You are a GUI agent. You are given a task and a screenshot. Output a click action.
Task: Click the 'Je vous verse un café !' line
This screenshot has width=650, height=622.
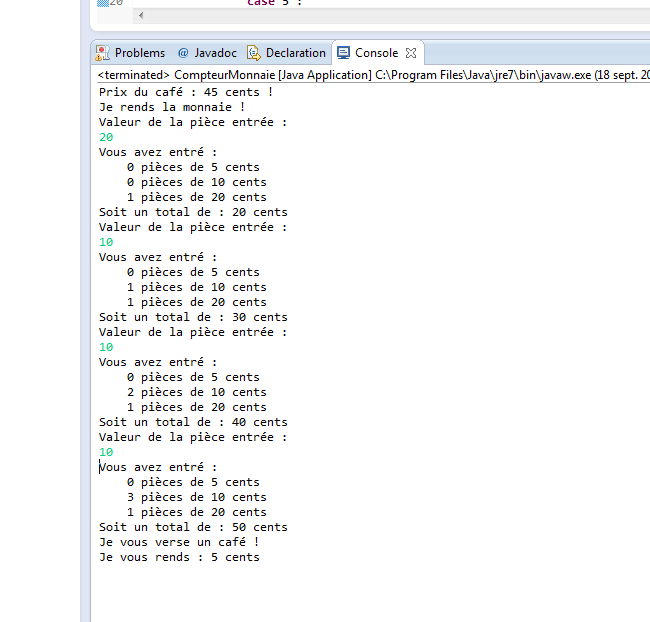[x=178, y=542]
